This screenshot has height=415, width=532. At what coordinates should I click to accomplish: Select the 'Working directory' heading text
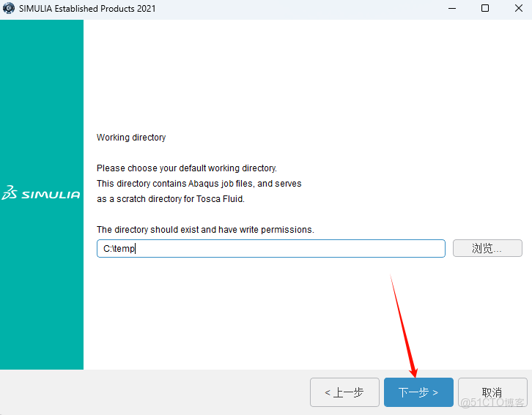[131, 137]
